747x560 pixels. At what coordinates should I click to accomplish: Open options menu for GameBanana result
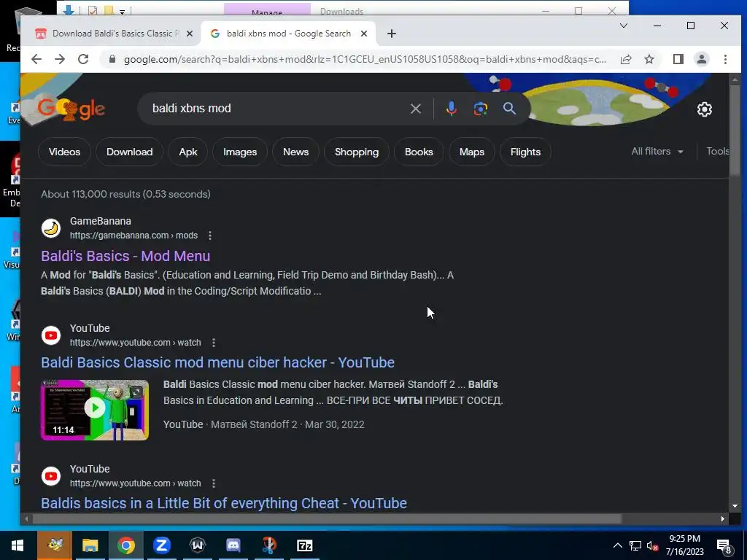(209, 236)
